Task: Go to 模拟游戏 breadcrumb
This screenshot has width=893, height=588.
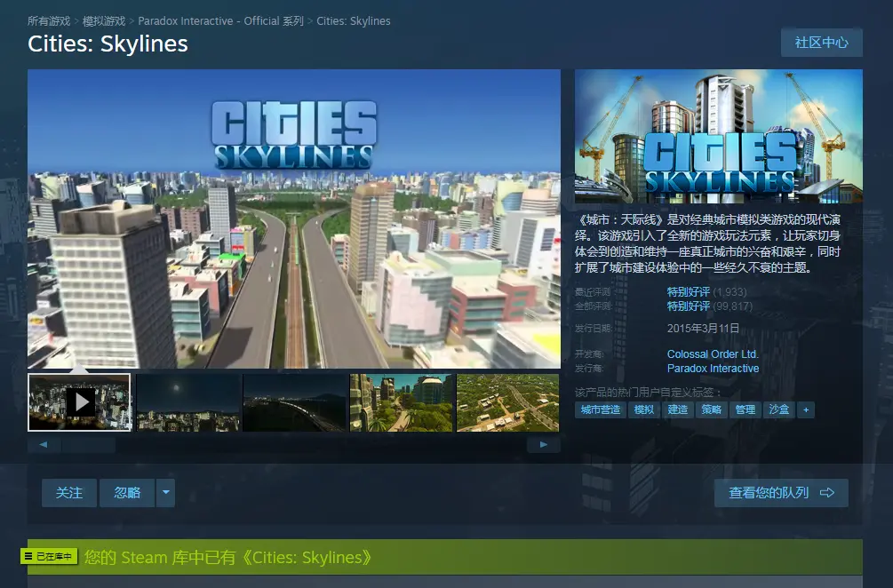Action: coord(104,21)
